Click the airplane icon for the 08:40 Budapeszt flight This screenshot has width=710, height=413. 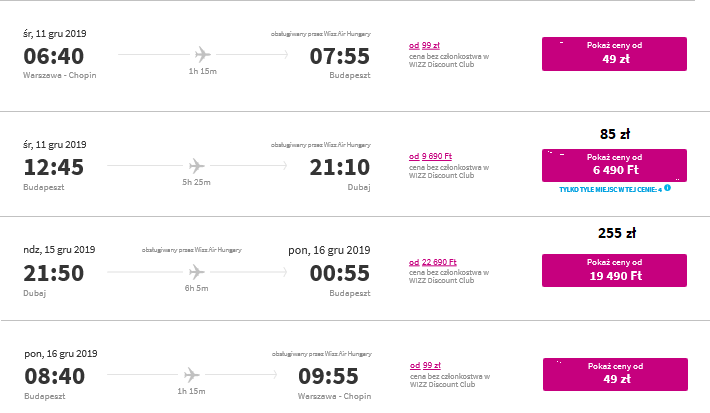191,375
